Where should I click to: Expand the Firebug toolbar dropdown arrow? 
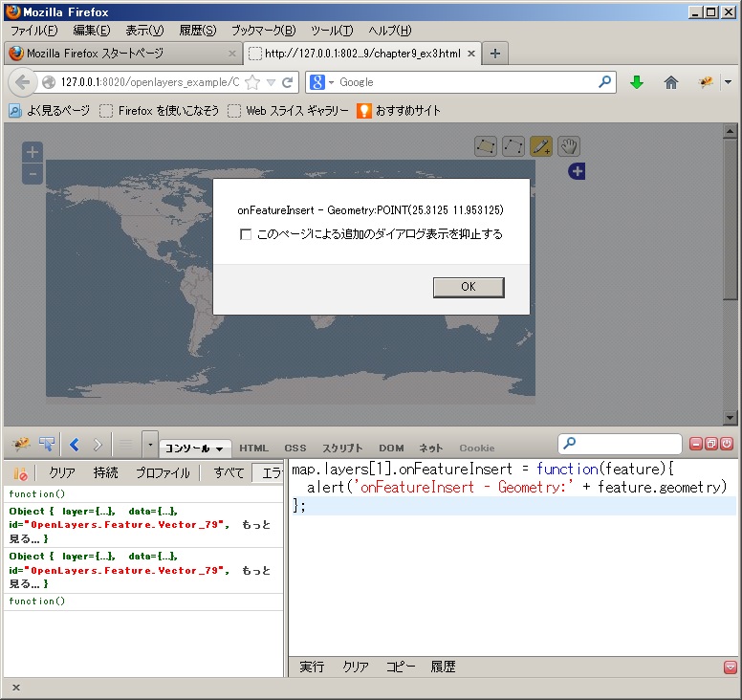(149, 445)
